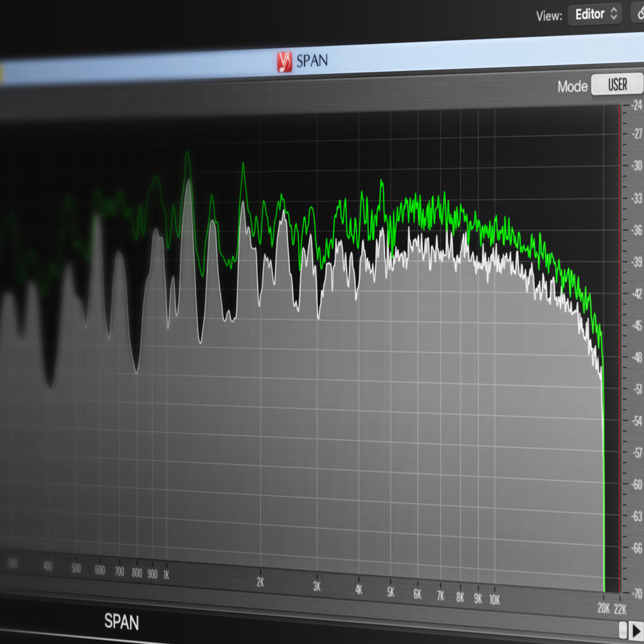Viewport: 644px width, 644px height.
Task: Click the Mode label text
Action: pyautogui.click(x=572, y=87)
